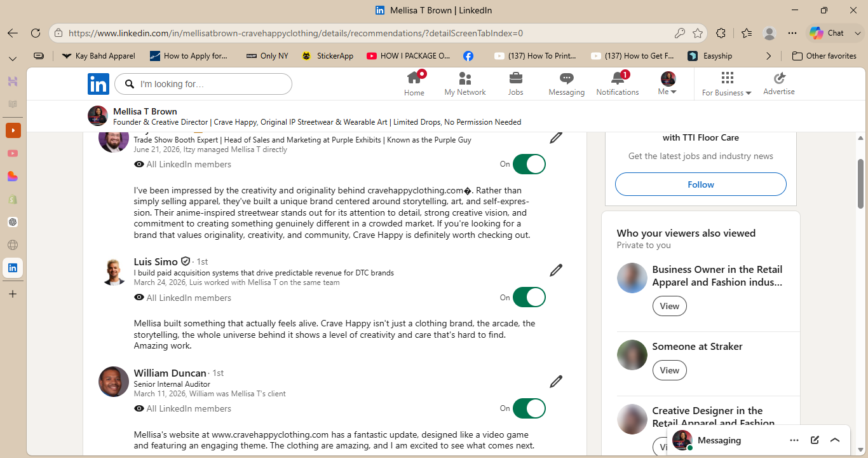Open (137) How To Print... bookmark

(x=536, y=56)
